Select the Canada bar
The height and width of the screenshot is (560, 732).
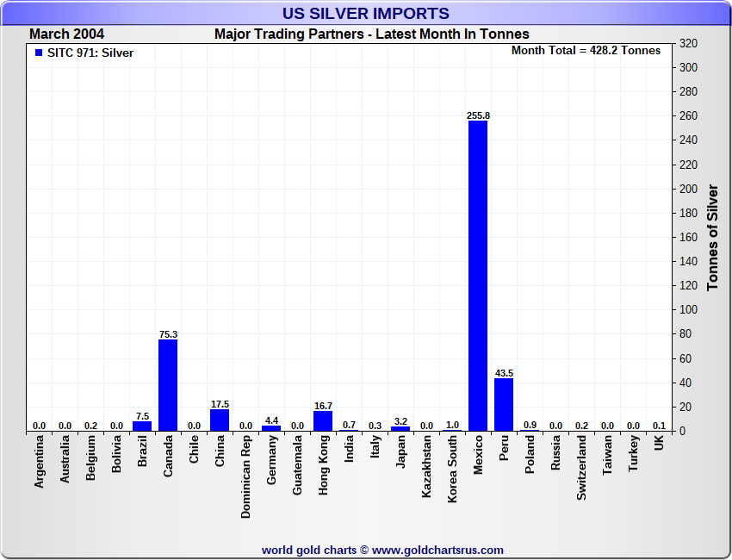coord(168,385)
